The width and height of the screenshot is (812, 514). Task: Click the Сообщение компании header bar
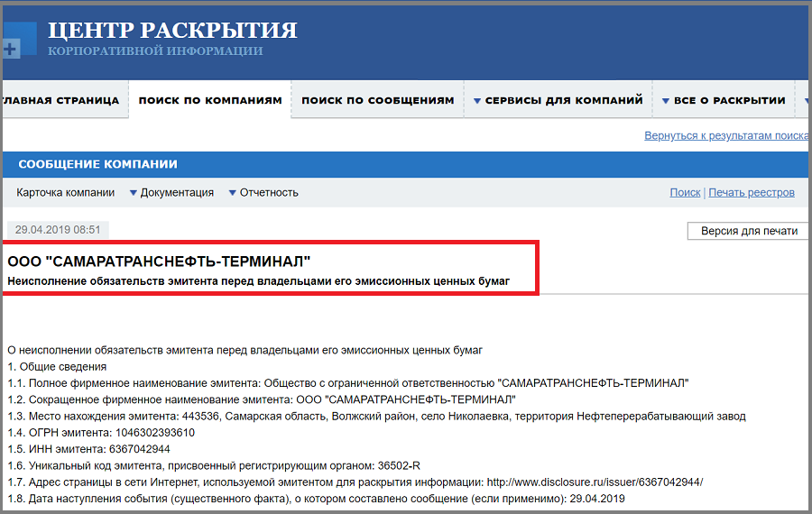[405, 164]
